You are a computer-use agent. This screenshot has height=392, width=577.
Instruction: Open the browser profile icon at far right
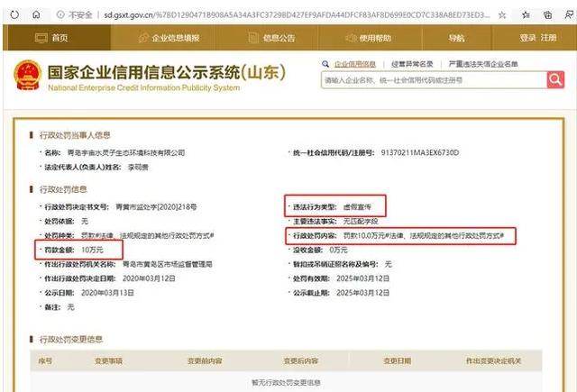[568, 14]
